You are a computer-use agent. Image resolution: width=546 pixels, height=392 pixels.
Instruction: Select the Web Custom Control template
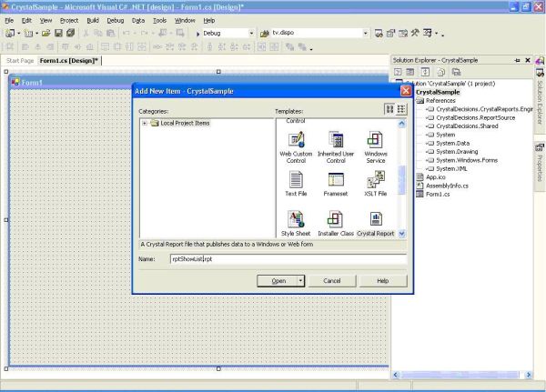pos(296,147)
